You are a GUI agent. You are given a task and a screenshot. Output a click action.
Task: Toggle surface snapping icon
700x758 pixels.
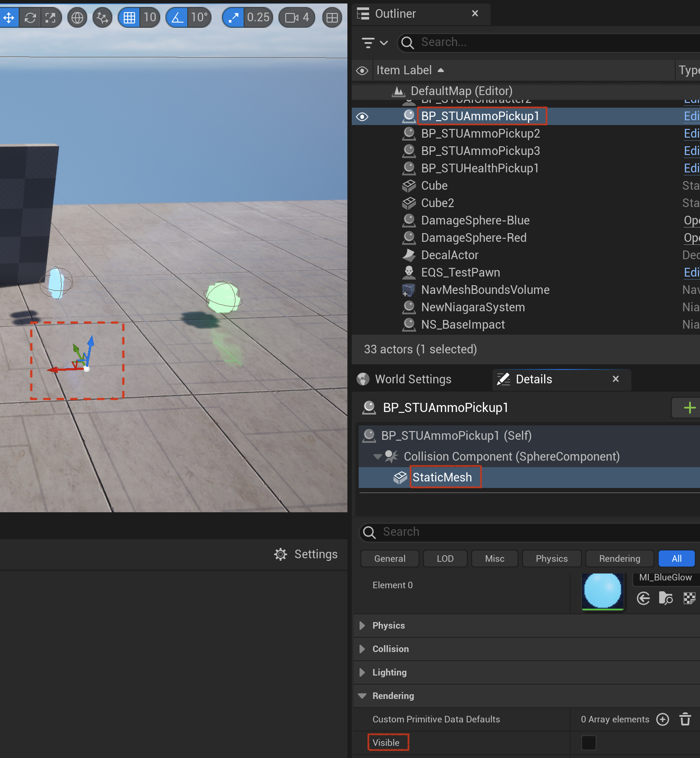pyautogui.click(x=102, y=18)
